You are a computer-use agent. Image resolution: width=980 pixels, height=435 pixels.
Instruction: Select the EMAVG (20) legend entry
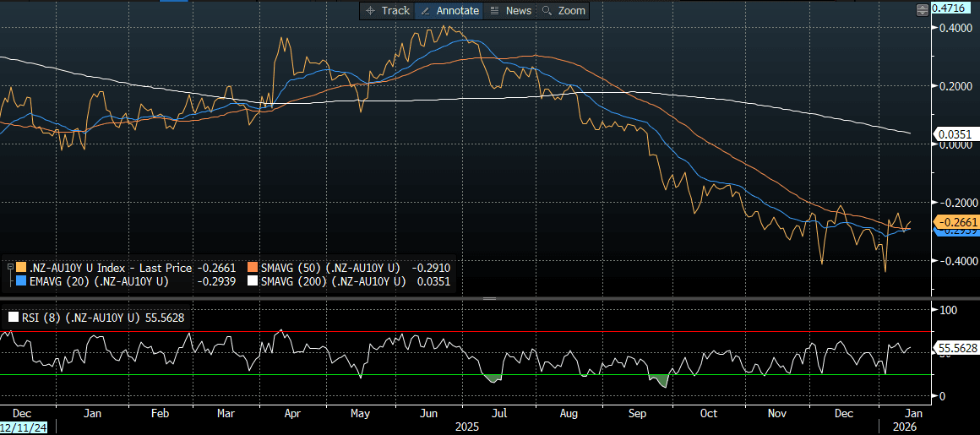(x=98, y=281)
